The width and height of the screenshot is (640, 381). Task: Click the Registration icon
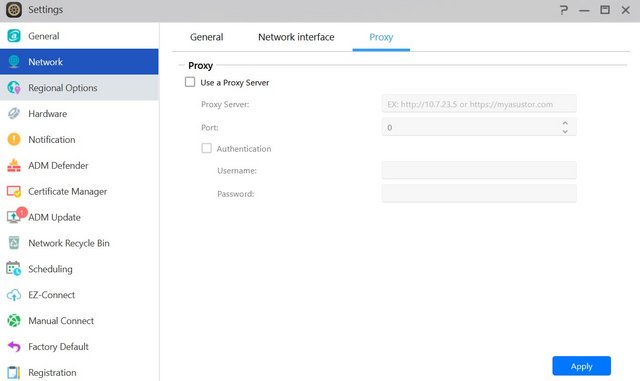[x=13, y=372]
